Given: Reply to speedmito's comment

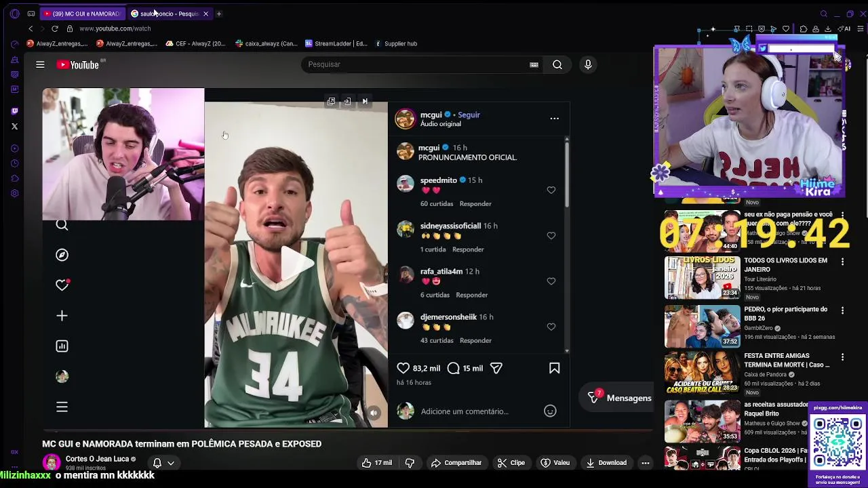Looking at the screenshot, I should pos(475,203).
